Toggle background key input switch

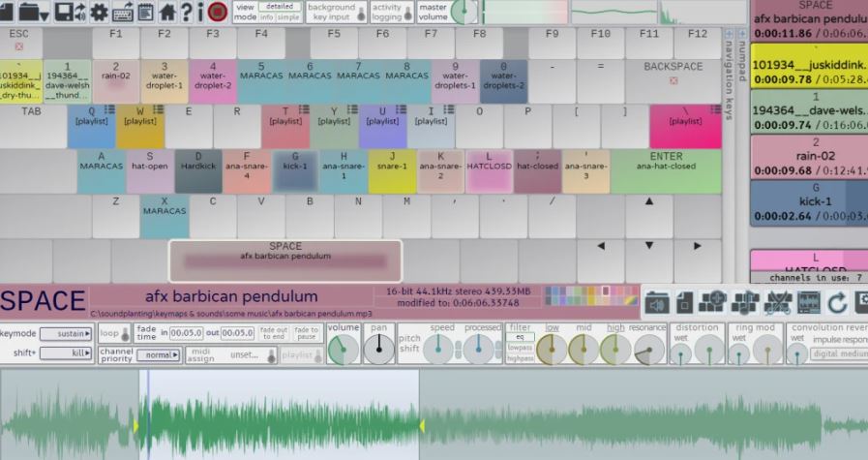pyautogui.click(x=362, y=15)
